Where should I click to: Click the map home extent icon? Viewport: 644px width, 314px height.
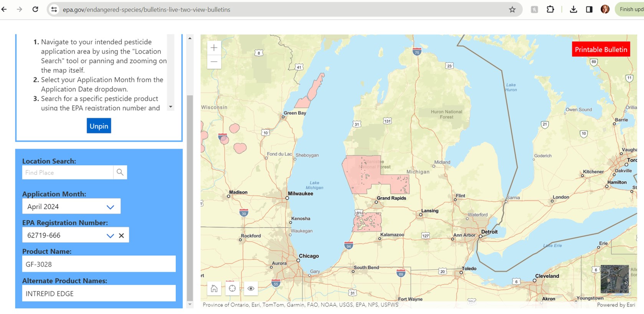click(214, 288)
